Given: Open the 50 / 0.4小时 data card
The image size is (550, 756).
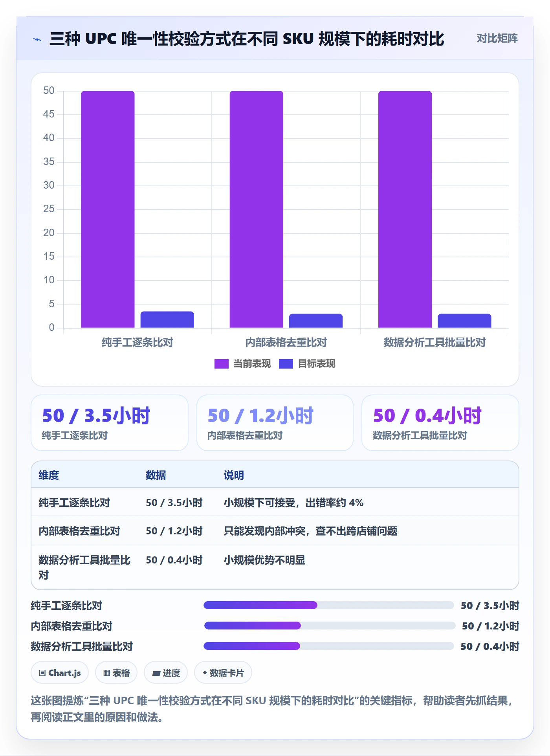Looking at the screenshot, I should coord(440,423).
